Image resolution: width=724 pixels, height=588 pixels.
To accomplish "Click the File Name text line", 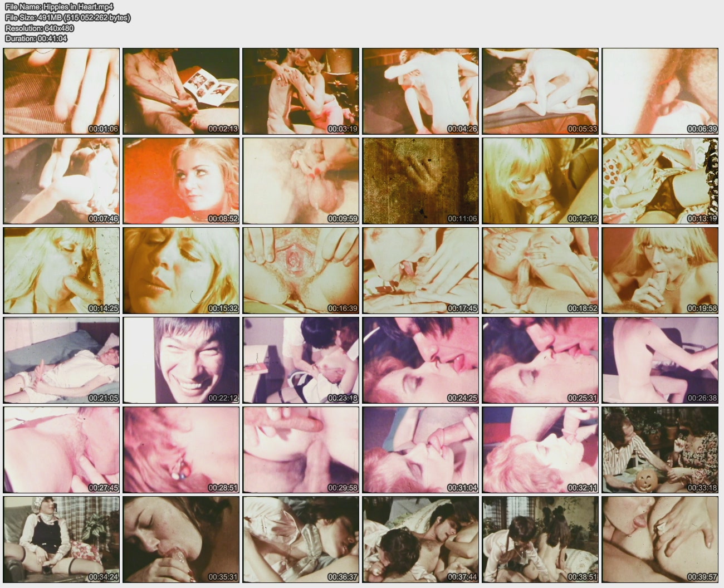I will [59, 7].
